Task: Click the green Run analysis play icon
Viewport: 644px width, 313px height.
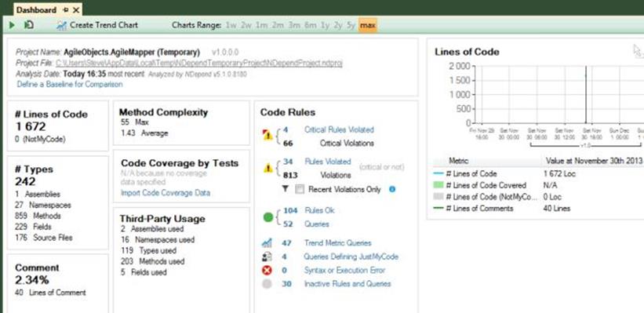Action: click(x=12, y=25)
